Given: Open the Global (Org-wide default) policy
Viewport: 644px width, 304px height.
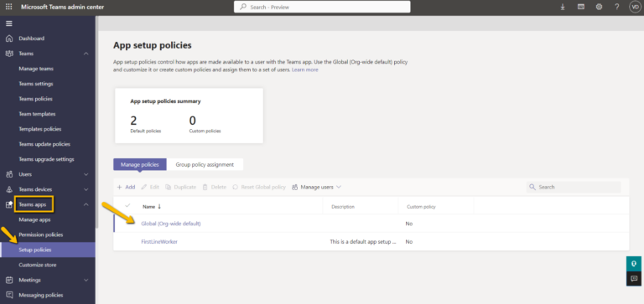Looking at the screenshot, I should [171, 224].
